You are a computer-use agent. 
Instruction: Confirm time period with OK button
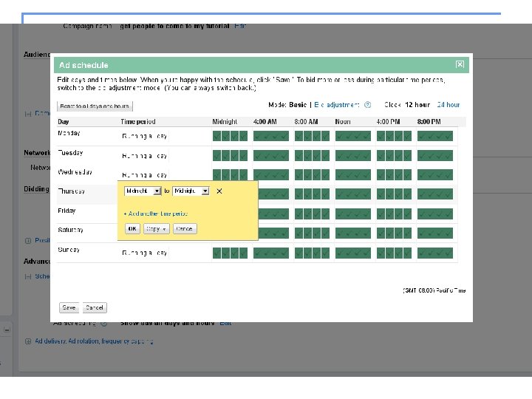click(x=132, y=228)
